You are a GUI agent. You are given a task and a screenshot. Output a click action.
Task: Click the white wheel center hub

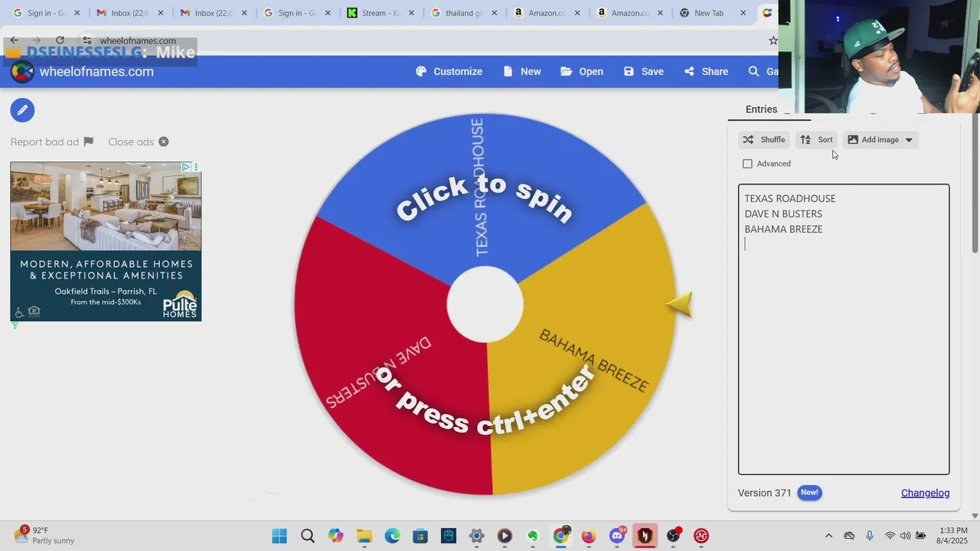(485, 305)
